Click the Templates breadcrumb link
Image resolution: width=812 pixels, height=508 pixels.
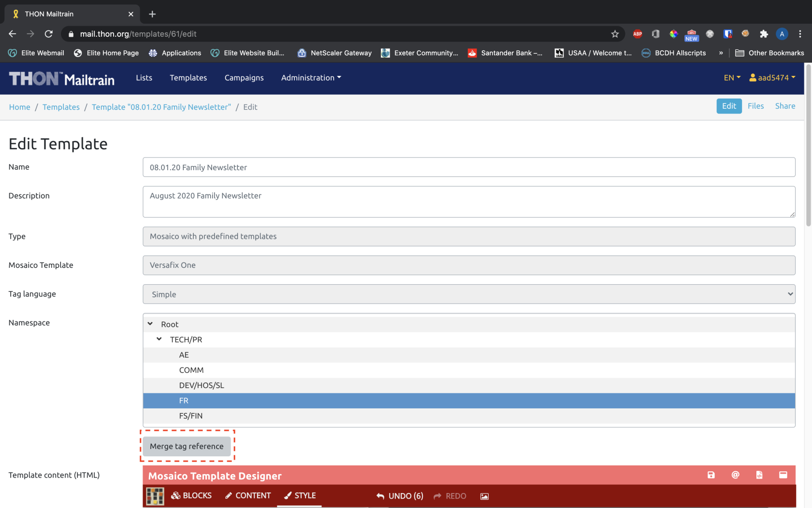[x=61, y=107]
